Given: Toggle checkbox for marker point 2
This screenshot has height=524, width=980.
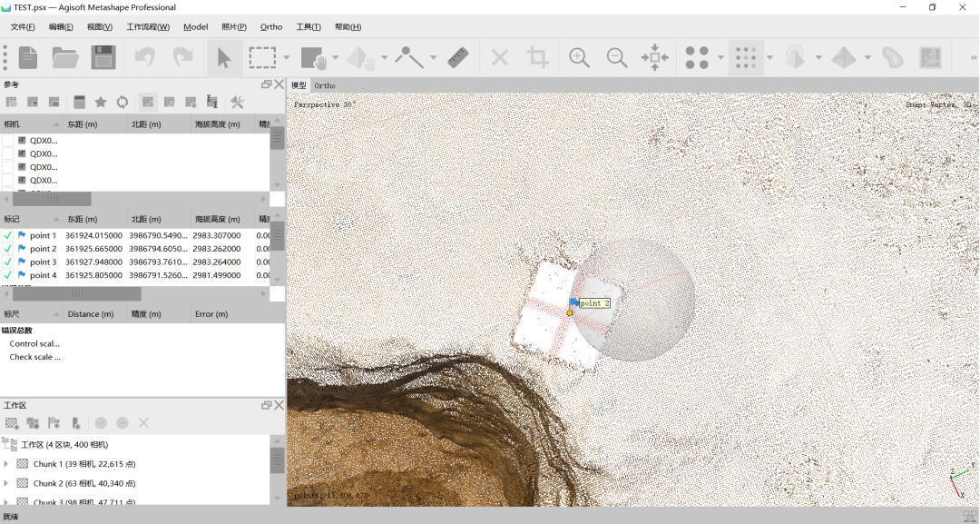Looking at the screenshot, I should tap(7, 249).
